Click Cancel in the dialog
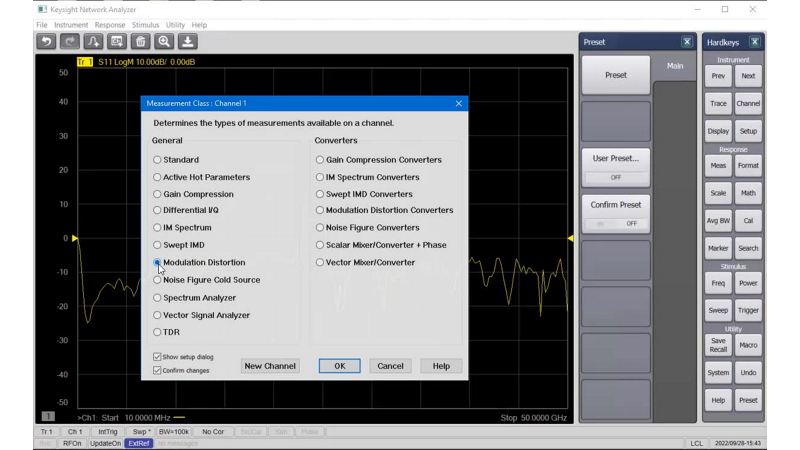This screenshot has width=800, height=450. point(390,366)
